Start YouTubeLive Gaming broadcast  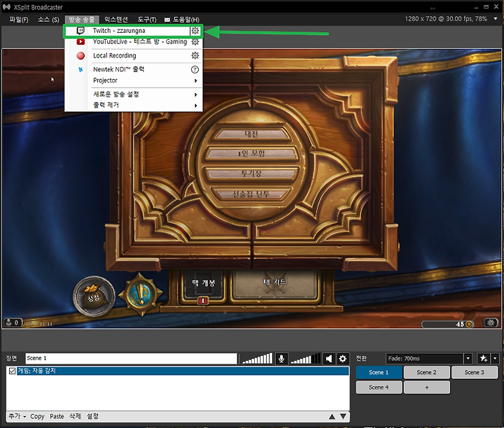click(140, 42)
